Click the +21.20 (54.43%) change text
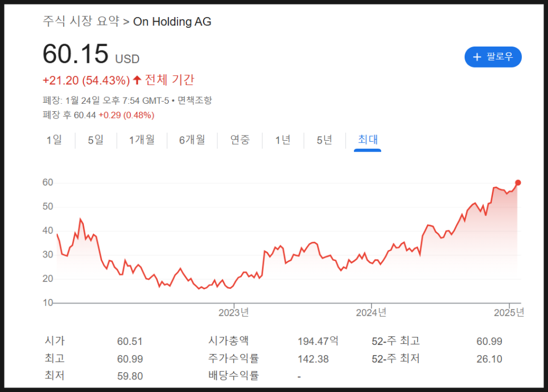 (x=86, y=81)
